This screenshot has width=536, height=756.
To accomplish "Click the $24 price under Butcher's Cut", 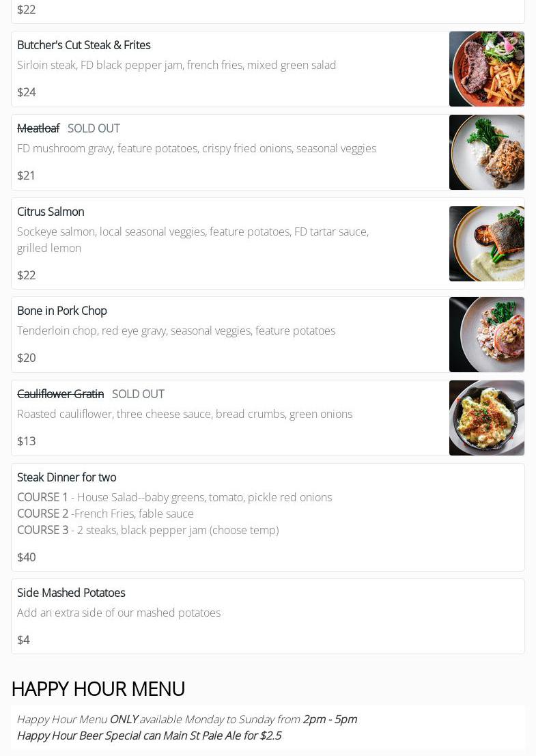I will 26,92.
